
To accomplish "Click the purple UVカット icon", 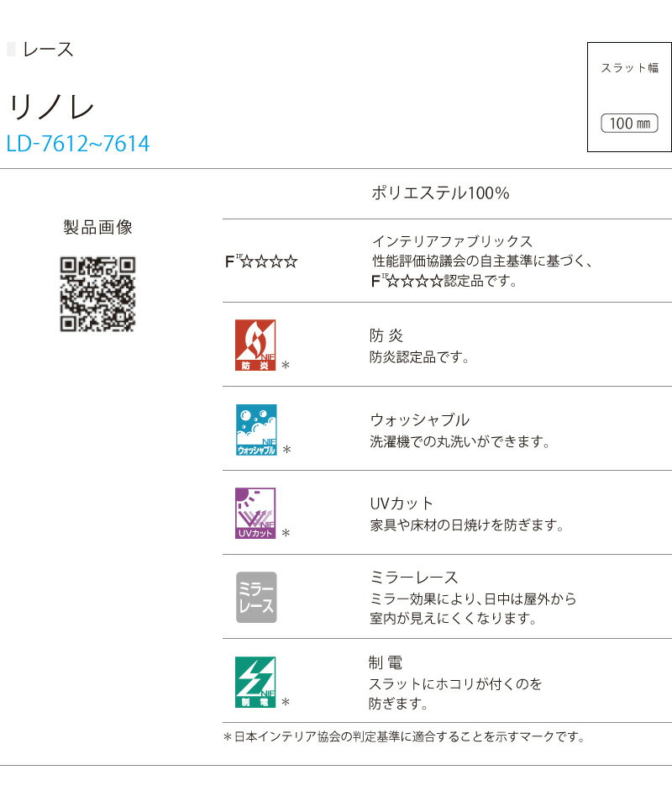I will pyautogui.click(x=256, y=513).
